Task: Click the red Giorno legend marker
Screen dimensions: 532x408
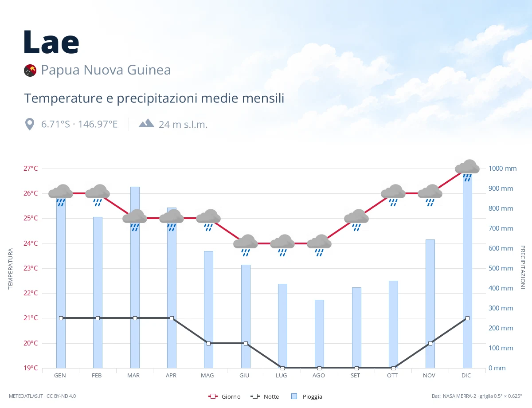Action: point(213,396)
